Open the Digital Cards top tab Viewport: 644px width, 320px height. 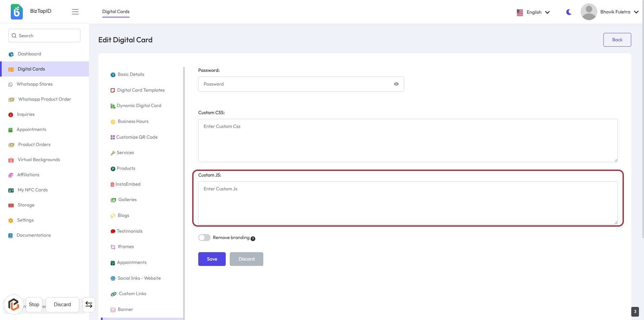[116, 11]
